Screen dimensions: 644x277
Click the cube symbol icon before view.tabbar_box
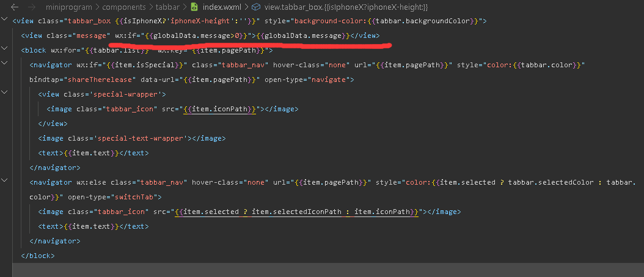pos(256,7)
